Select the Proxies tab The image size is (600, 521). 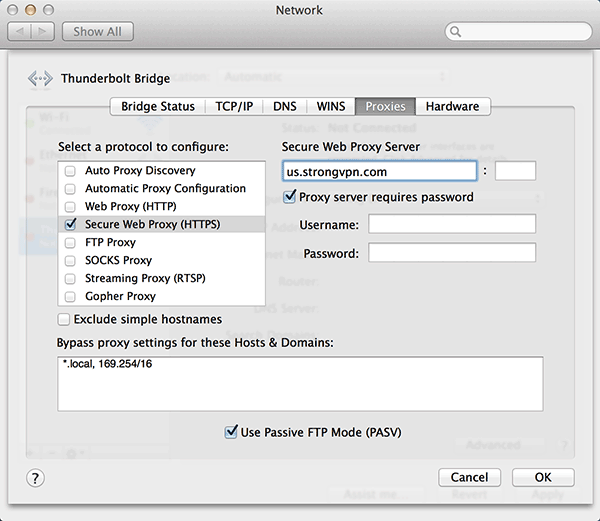385,106
